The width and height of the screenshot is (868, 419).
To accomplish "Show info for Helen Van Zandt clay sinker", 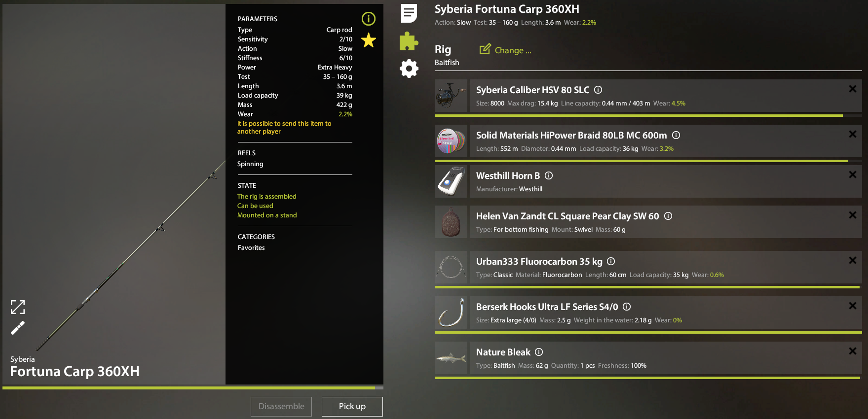I will click(668, 216).
